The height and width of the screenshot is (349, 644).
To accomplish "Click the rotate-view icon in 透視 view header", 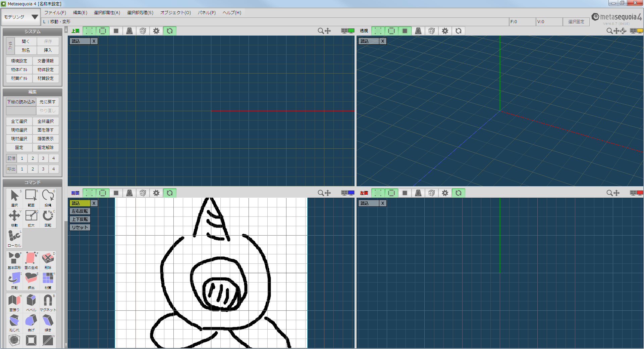I will click(623, 31).
